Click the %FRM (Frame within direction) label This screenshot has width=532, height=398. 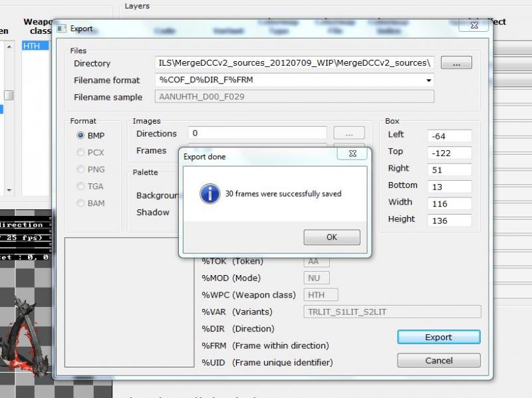(265, 346)
